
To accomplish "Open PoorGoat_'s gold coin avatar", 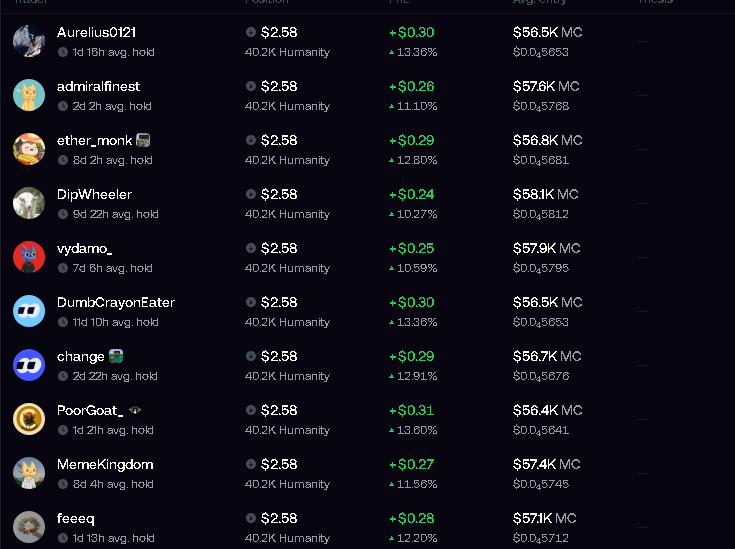I will [x=29, y=419].
